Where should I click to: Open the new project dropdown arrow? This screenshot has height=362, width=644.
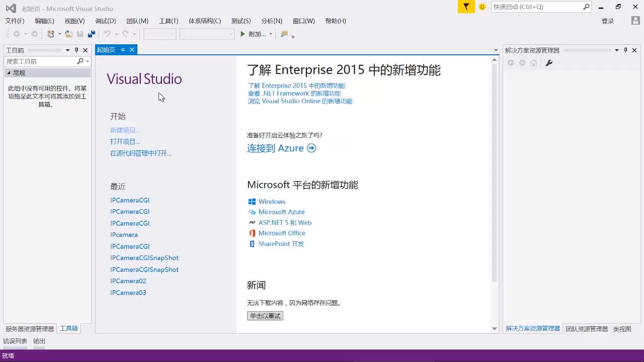[59, 34]
